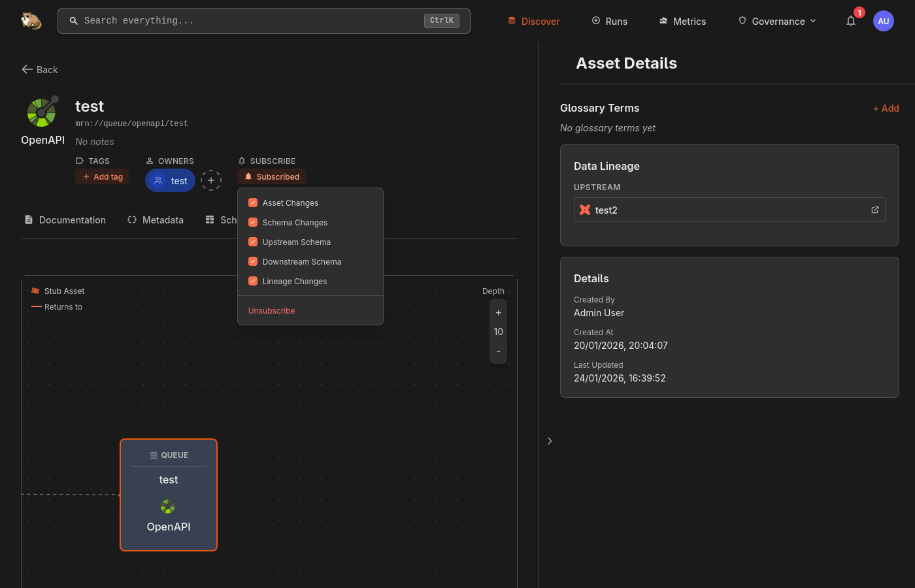Open the Documentation tab
The image size is (915, 588).
pyautogui.click(x=65, y=220)
